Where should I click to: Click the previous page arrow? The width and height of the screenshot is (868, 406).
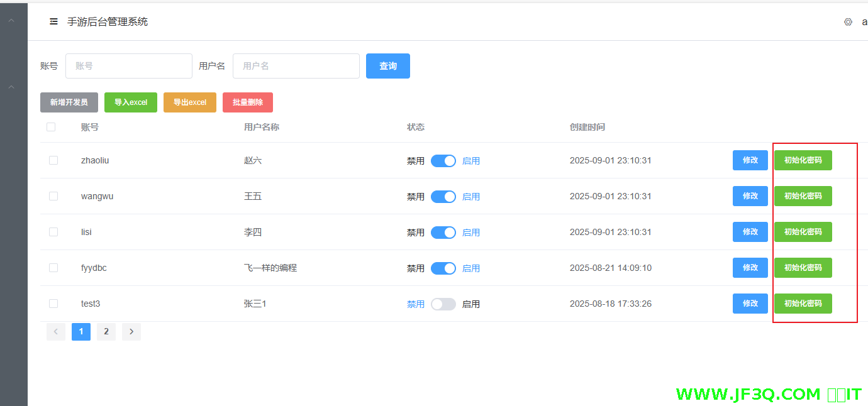(55, 332)
